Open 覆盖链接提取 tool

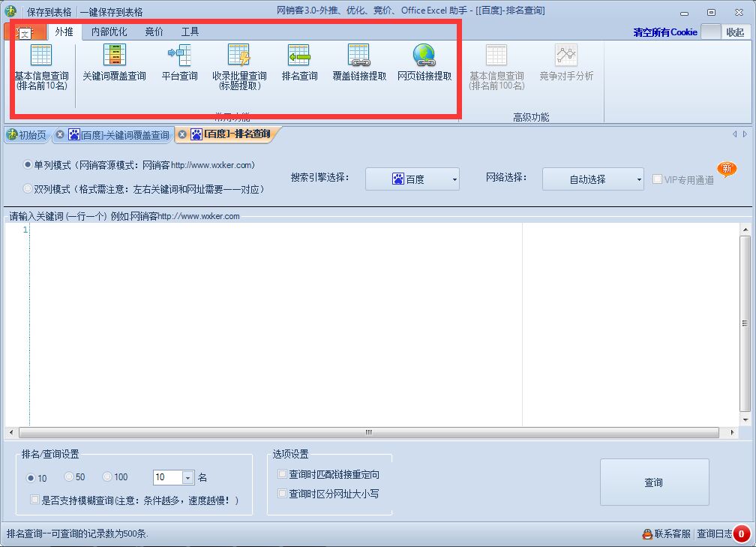point(359,63)
